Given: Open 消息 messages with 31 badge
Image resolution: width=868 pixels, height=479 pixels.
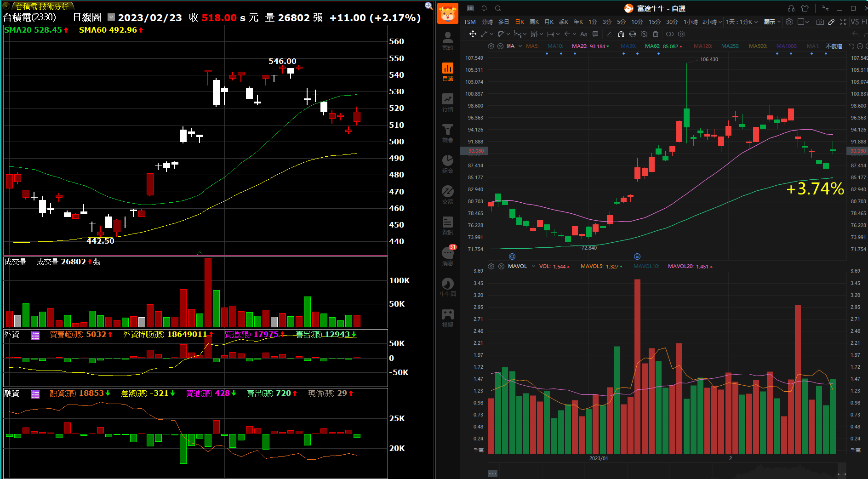Looking at the screenshot, I should tap(448, 256).
